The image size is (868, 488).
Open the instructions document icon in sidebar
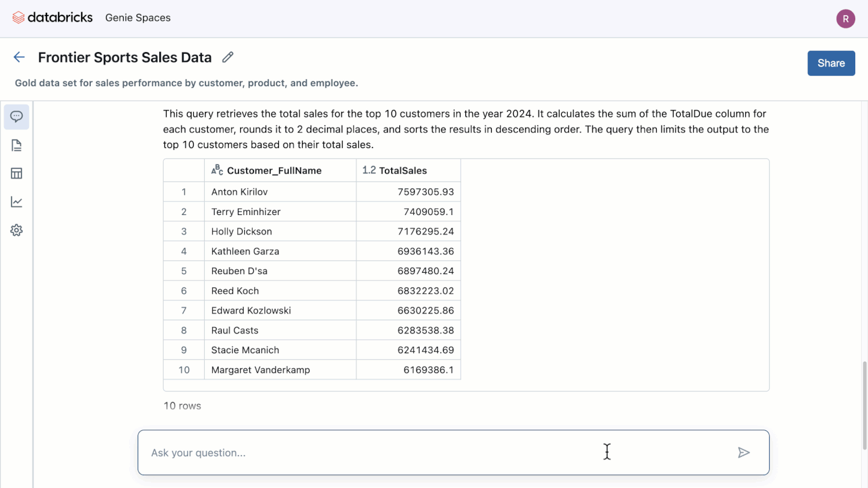click(x=16, y=145)
